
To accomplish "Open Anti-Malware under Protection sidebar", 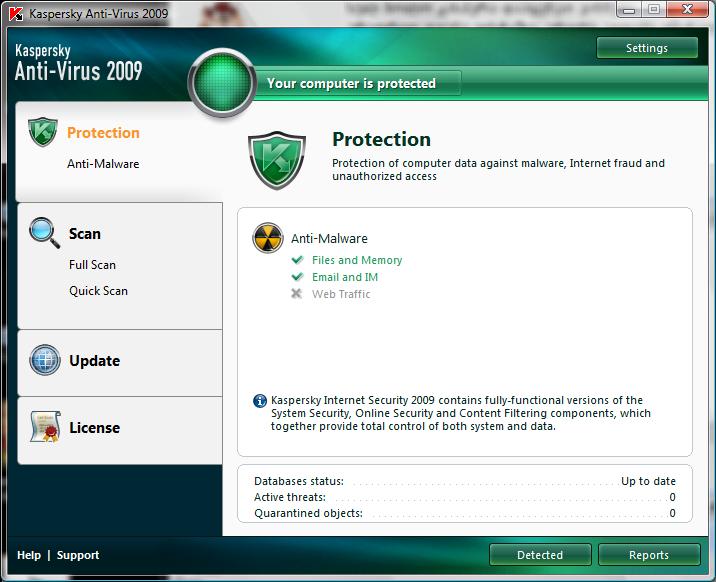I will click(103, 164).
